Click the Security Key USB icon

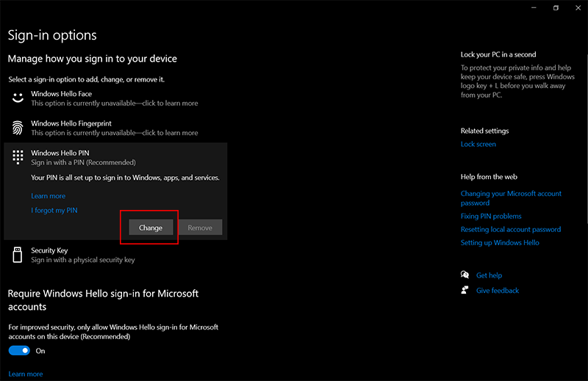click(x=17, y=255)
